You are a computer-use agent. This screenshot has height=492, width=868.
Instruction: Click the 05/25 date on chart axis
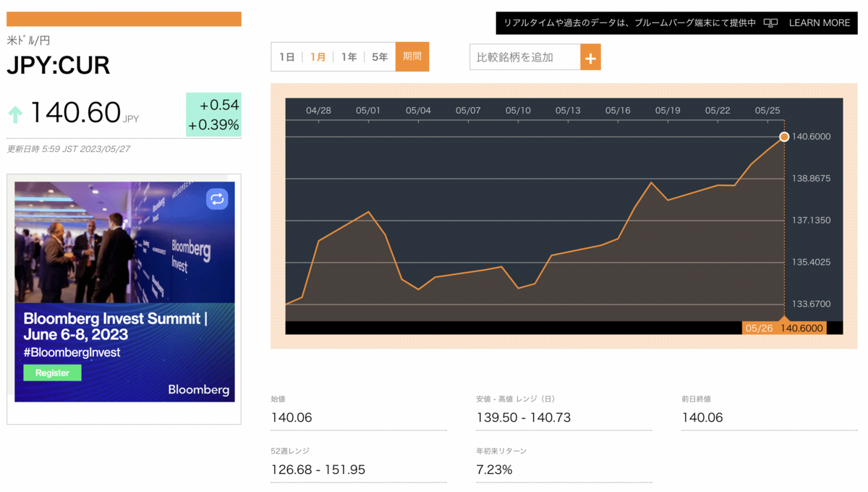(767, 111)
